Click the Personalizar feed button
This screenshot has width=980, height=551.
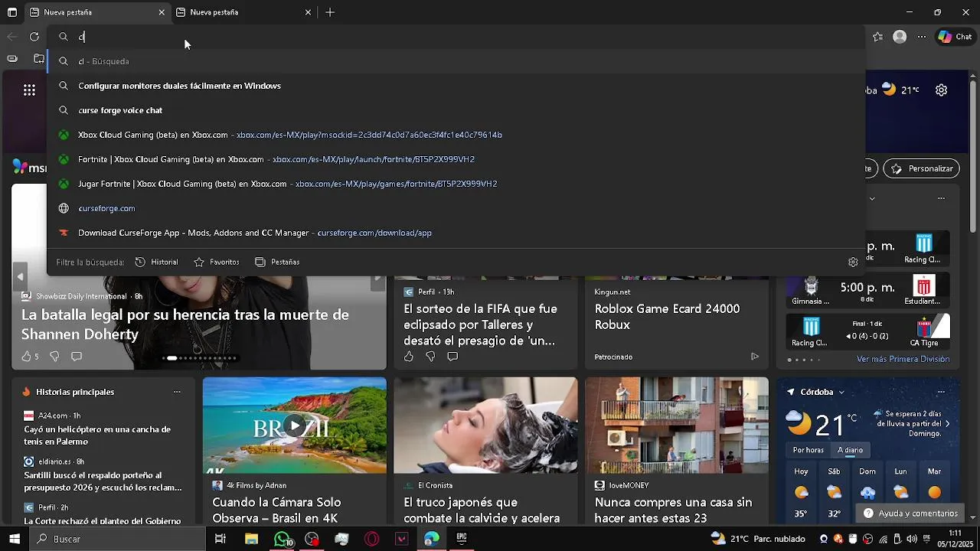point(922,168)
